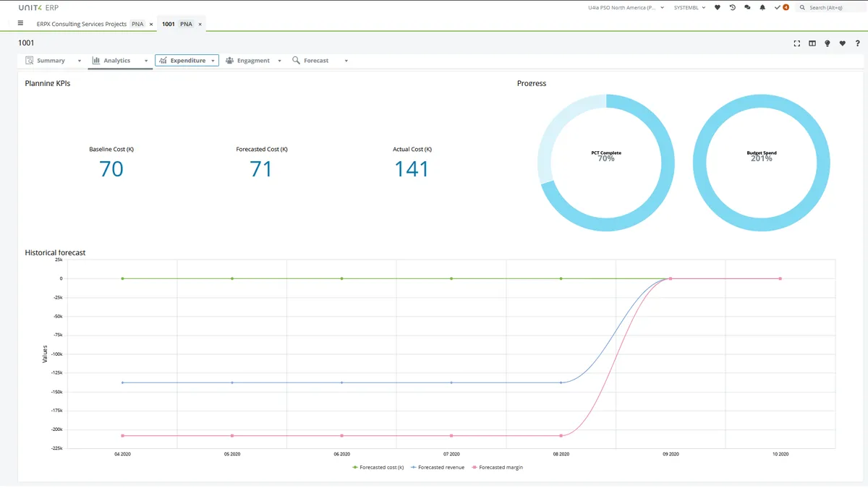Close the 1001 PNA tab
The width and height of the screenshot is (868, 488).
pos(200,24)
